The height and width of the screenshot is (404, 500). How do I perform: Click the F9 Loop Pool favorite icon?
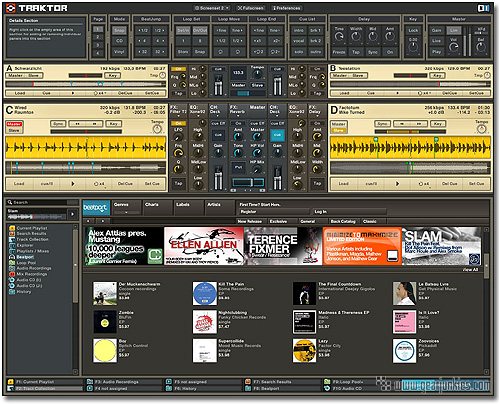(x=327, y=382)
